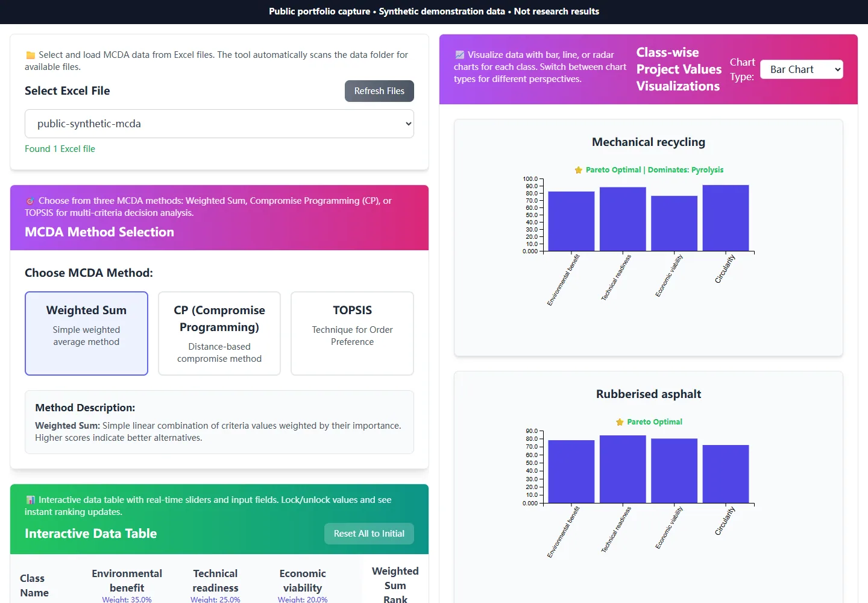Click the Technical readiness bar in Rubberised asphalt chart
Viewport: 868px width, 603px height.
pos(623,469)
